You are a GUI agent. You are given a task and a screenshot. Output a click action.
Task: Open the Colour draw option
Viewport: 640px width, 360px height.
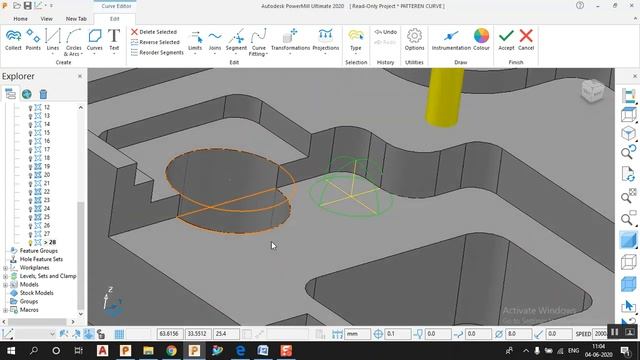(481, 40)
